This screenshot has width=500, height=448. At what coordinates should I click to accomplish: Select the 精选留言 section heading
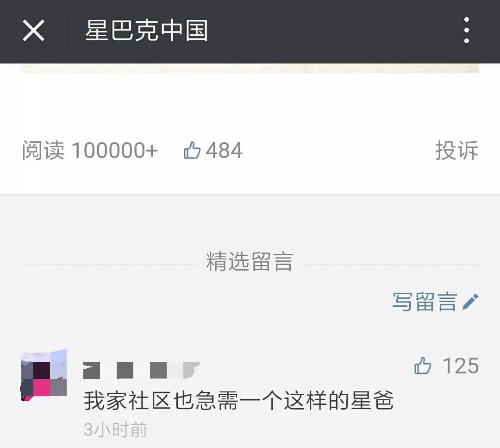[250, 262]
